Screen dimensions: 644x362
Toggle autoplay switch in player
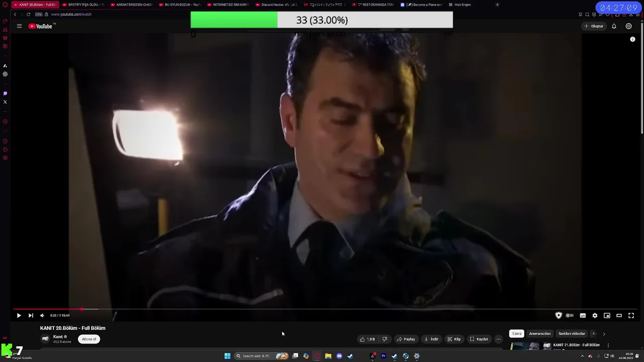tap(570, 316)
